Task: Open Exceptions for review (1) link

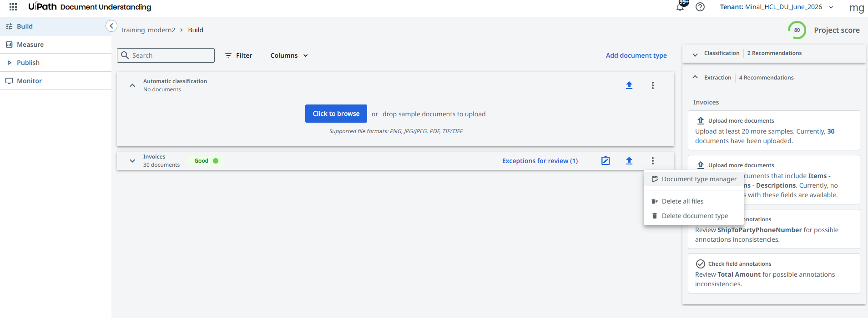Action: click(x=540, y=161)
